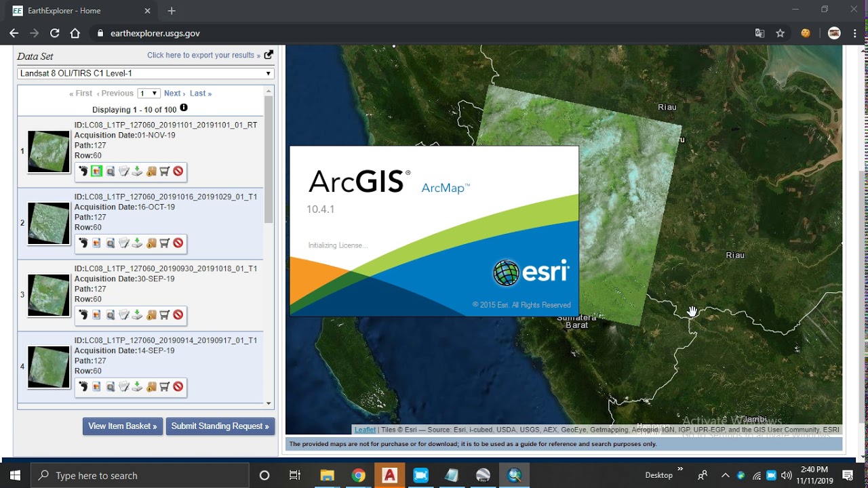Show metadata for the 16-OCT-19 scene
This screenshot has width=868, height=488.
pos(123,243)
